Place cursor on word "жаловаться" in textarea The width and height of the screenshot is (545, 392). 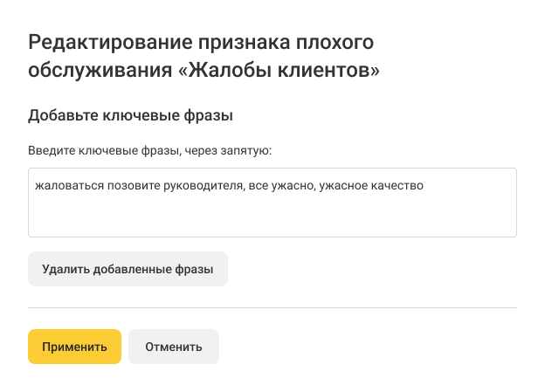pos(64,186)
